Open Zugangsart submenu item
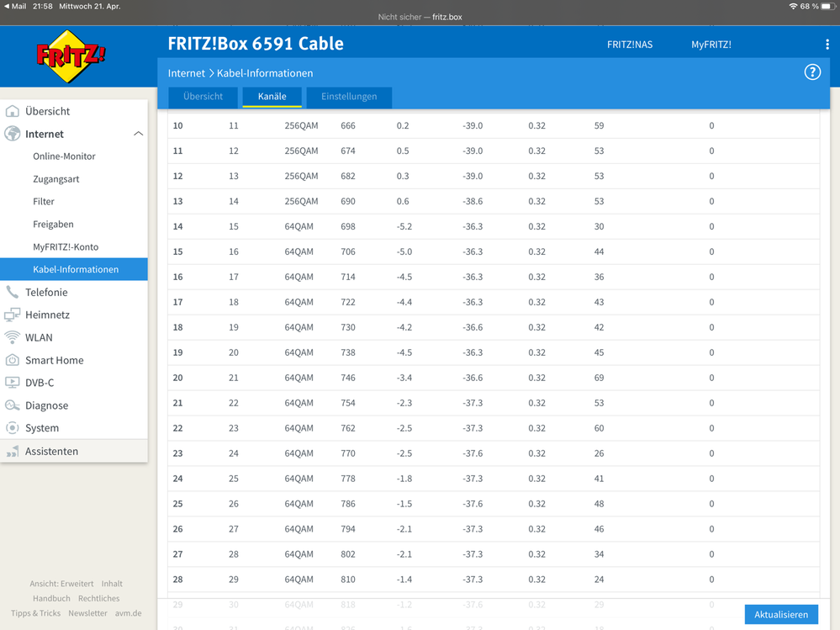This screenshot has height=630, width=840. 56,179
